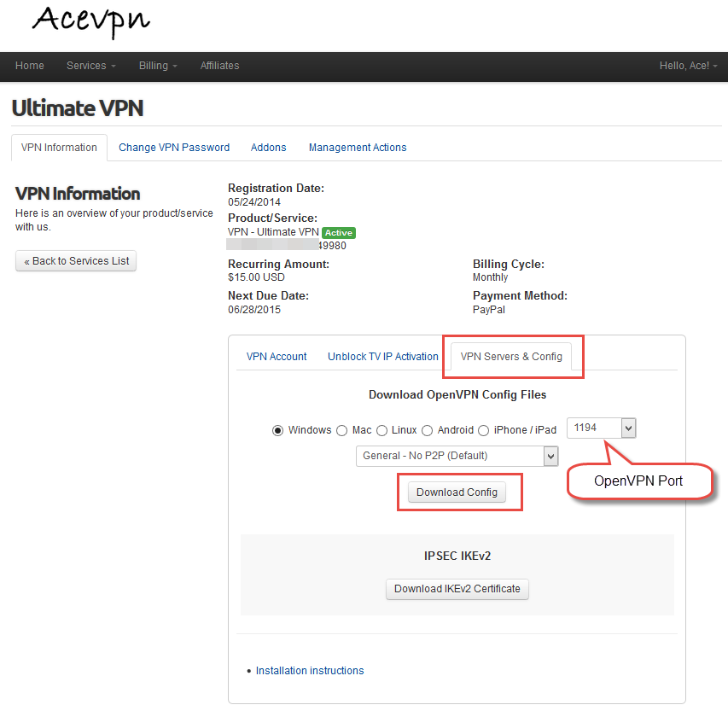Image resolution: width=728 pixels, height=705 pixels.
Task: Click the Monthly billing cycle value
Action: (490, 277)
